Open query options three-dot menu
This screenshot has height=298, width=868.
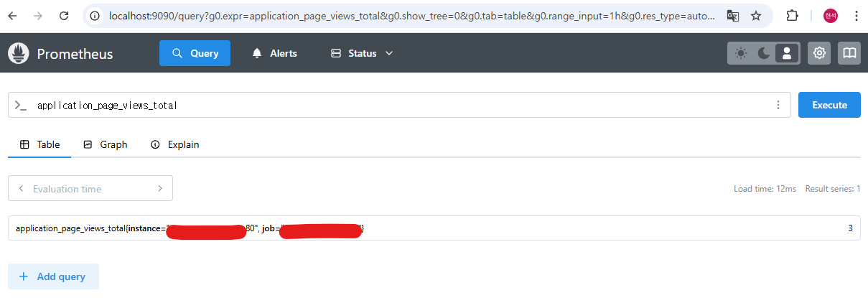coord(778,105)
